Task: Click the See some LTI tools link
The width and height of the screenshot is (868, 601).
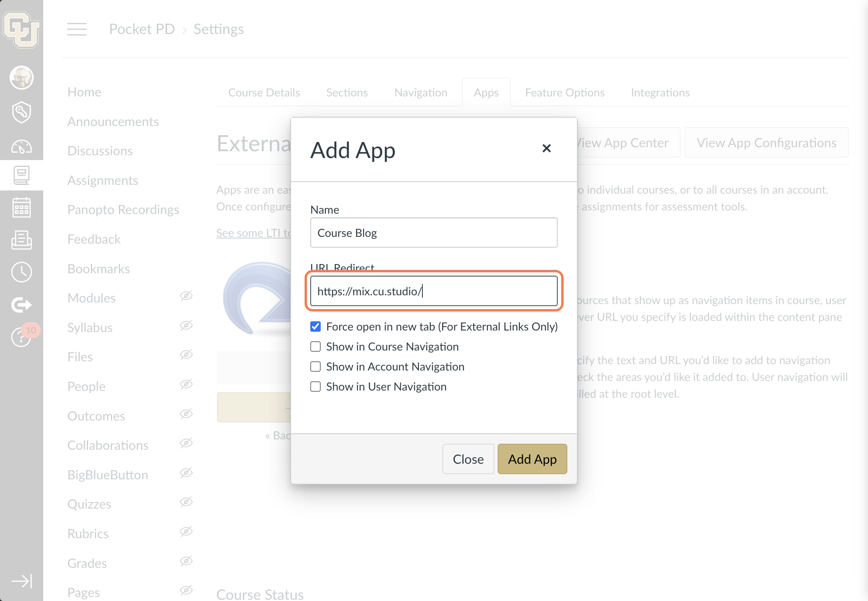Action: point(254,233)
